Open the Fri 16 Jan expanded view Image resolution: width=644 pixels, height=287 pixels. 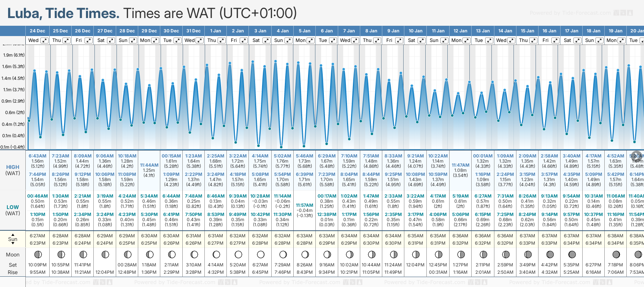[x=555, y=40]
